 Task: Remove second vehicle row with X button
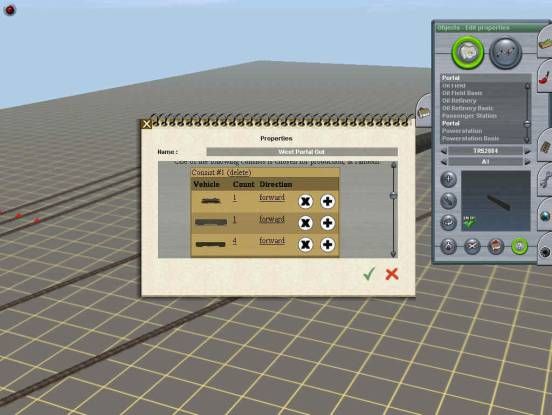[x=305, y=223]
